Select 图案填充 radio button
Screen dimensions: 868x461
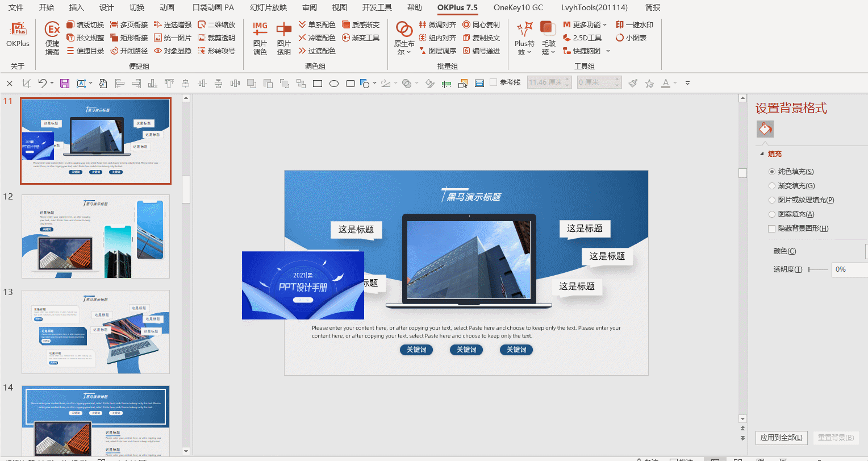(x=772, y=214)
